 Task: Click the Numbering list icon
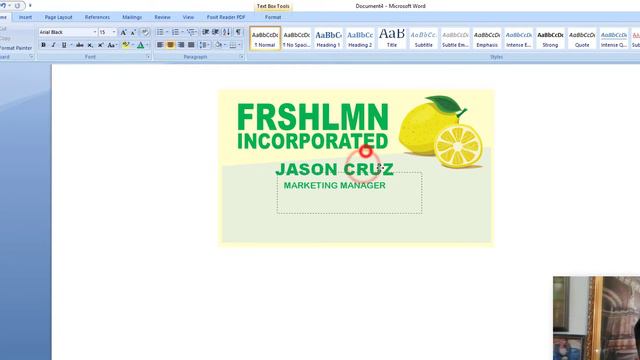point(175,32)
